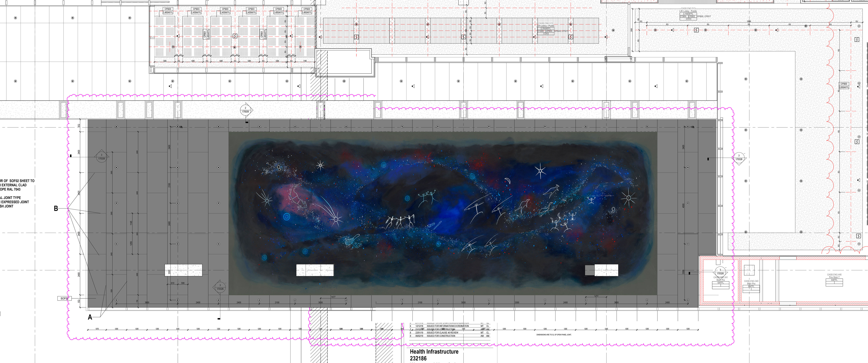Click the Fire Stair 7 room label
This screenshot has width=868, height=363.
834,277
